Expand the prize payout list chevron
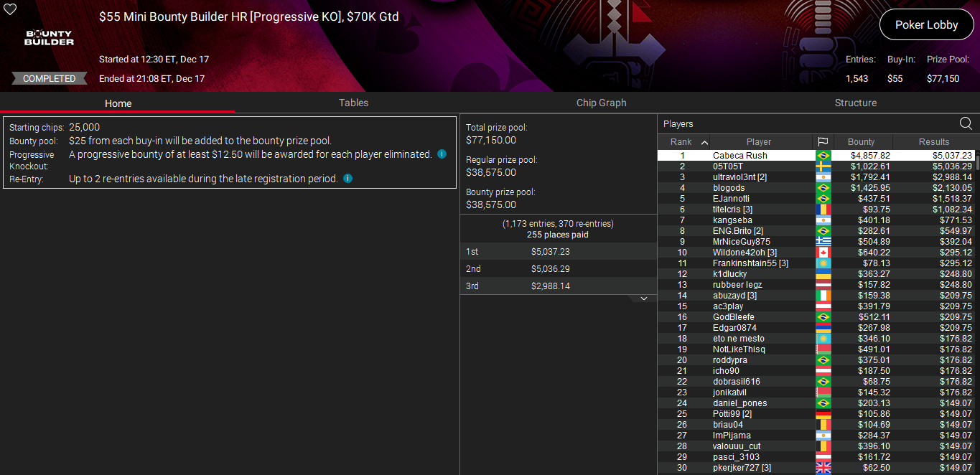The width and height of the screenshot is (980, 475). coord(643,298)
